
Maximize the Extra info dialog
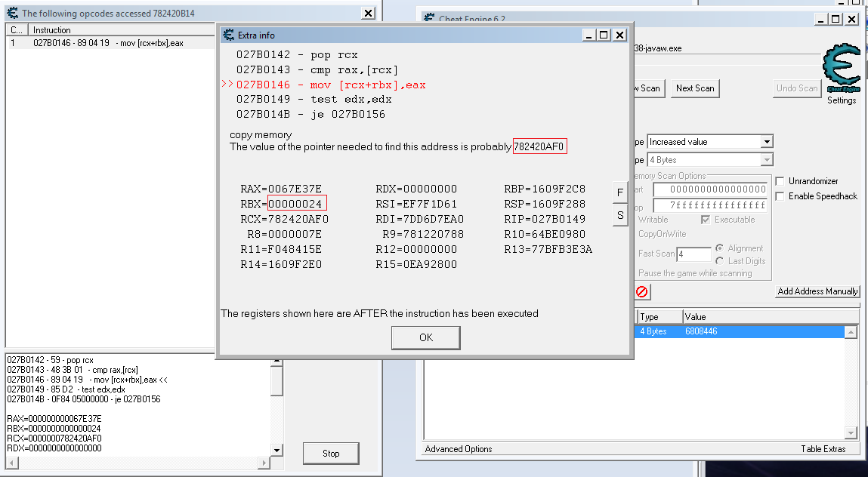603,35
